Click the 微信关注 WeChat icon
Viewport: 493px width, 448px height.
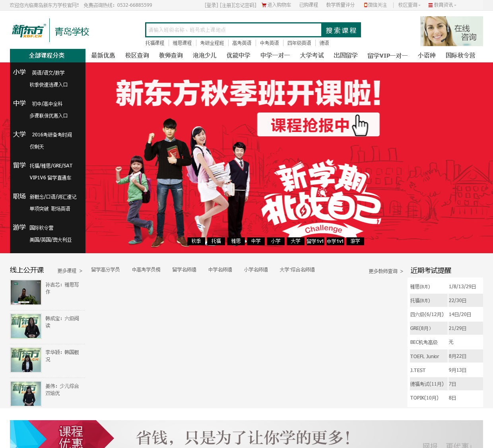(366, 5)
